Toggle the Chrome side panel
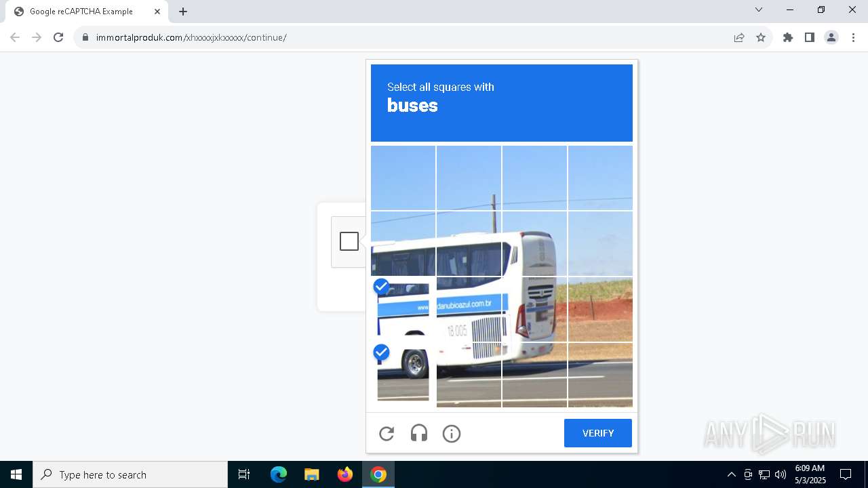868x488 pixels. (810, 37)
